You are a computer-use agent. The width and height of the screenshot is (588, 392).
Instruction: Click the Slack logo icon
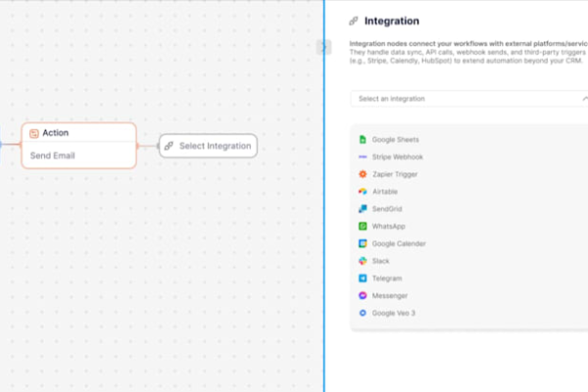point(363,261)
